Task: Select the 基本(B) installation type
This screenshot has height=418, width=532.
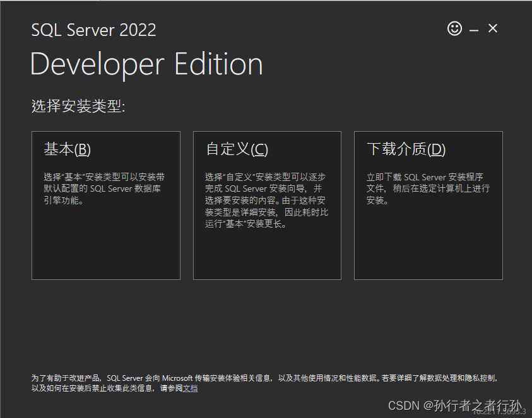Action: (x=105, y=204)
